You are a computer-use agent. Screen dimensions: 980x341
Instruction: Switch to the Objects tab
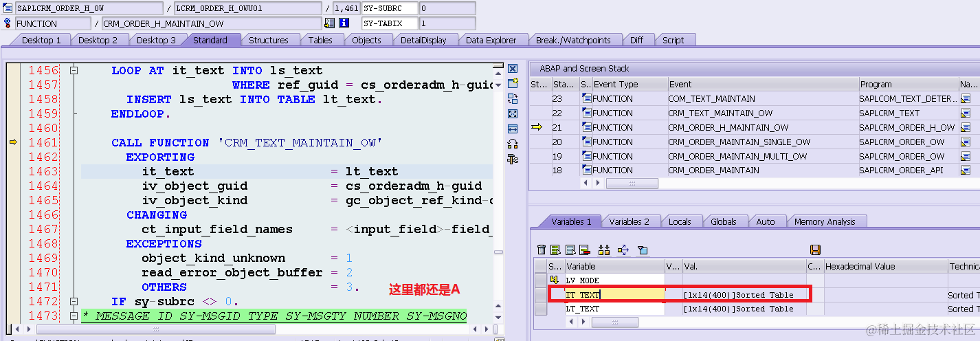pyautogui.click(x=366, y=40)
